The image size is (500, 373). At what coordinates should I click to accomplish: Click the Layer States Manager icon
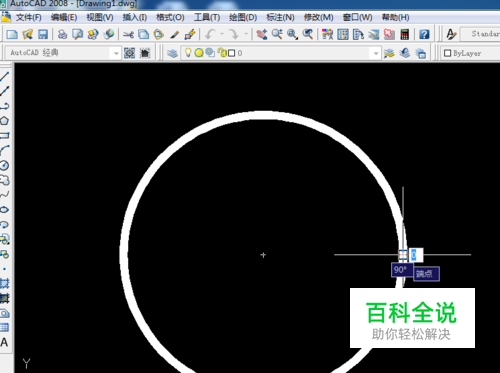421,53
